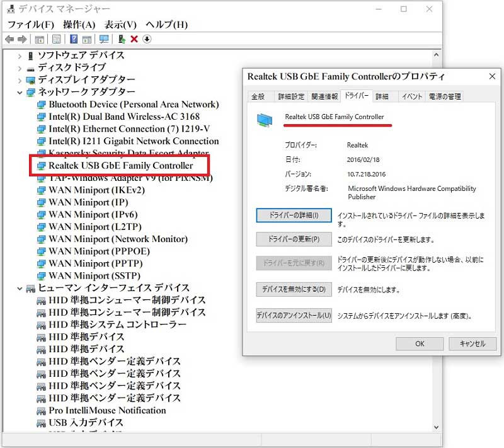
Task: Click the icon beside Realtek USB GbE Family Controller
Action: pyautogui.click(x=41, y=166)
